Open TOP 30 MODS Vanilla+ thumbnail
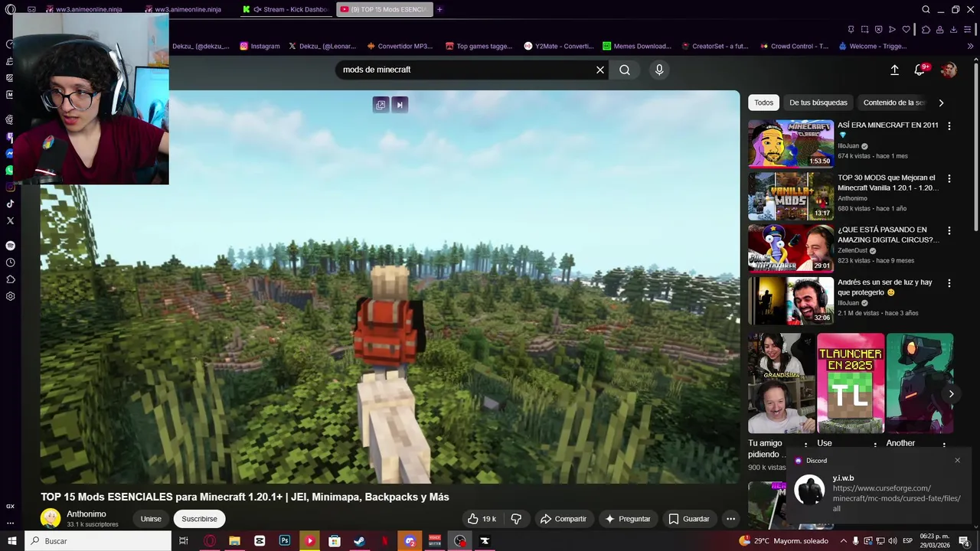The width and height of the screenshot is (980, 551). (x=791, y=195)
